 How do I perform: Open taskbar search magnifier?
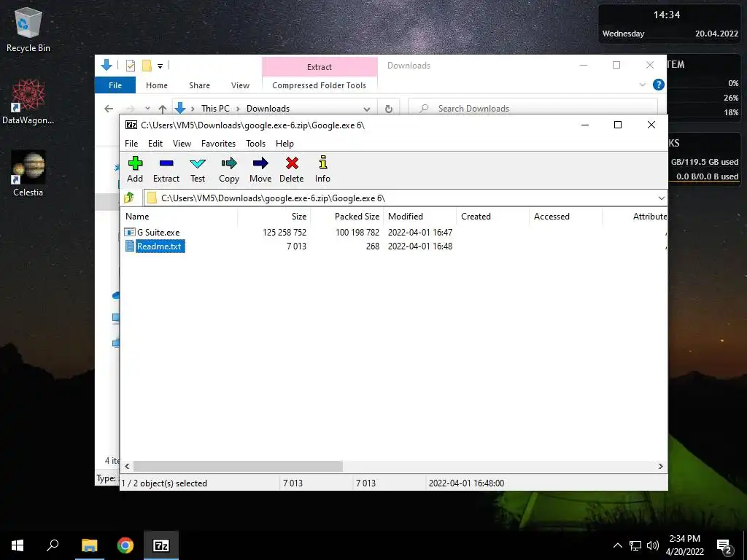(x=53, y=545)
